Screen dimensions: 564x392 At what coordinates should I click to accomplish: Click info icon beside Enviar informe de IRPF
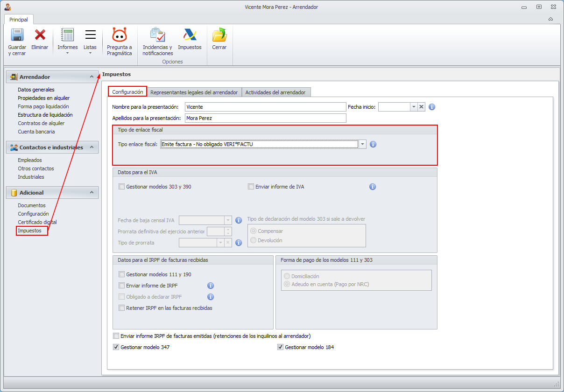[211, 286]
